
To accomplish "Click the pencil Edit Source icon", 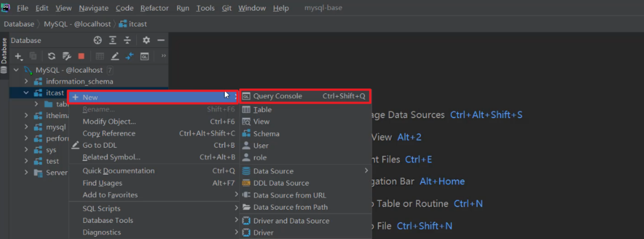I will pyautogui.click(x=115, y=56).
